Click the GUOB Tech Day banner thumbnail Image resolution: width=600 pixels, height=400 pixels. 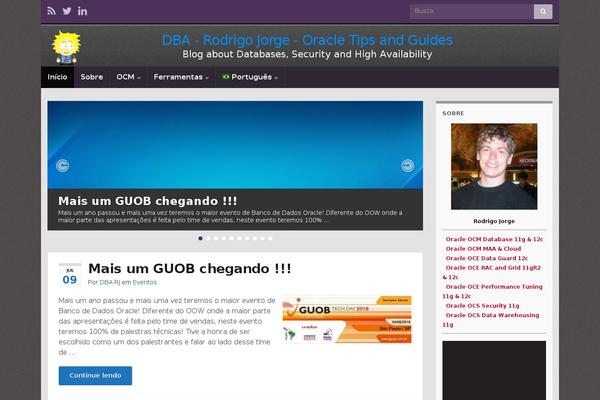pyautogui.click(x=347, y=320)
